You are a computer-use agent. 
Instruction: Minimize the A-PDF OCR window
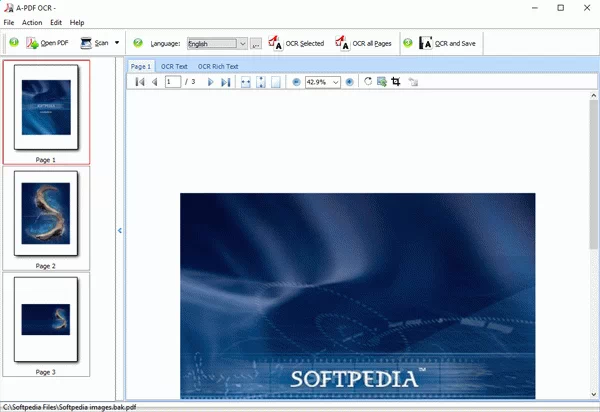pos(535,8)
